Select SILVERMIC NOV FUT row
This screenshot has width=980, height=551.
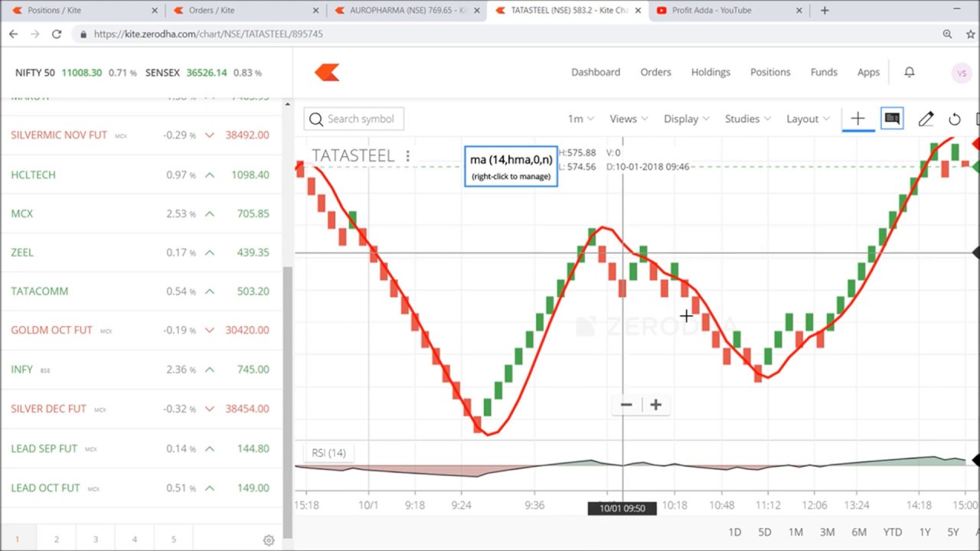[x=142, y=135]
